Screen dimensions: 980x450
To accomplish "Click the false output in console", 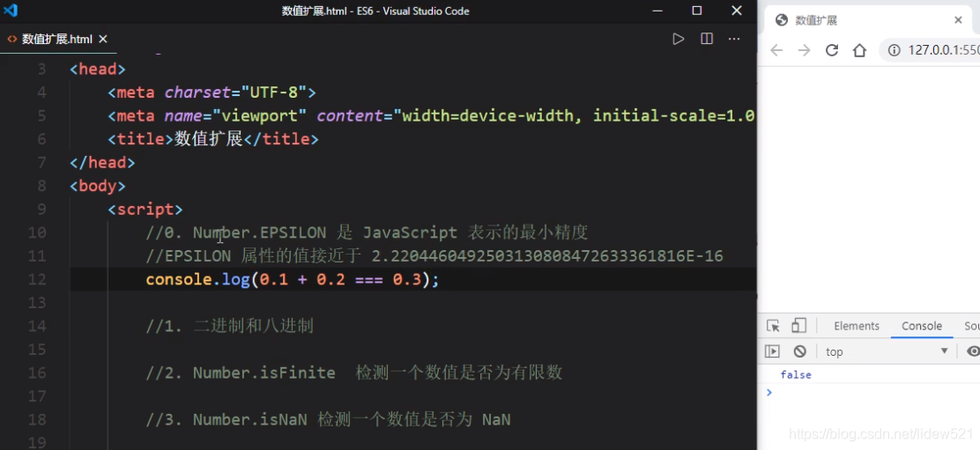I will click(796, 374).
